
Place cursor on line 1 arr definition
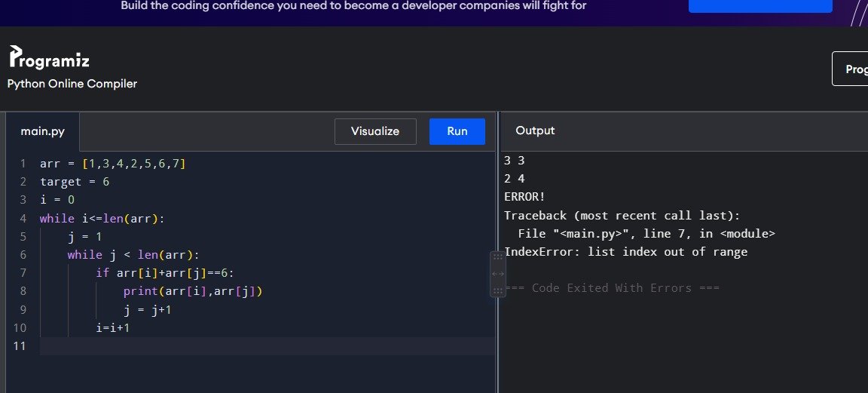[x=113, y=164]
